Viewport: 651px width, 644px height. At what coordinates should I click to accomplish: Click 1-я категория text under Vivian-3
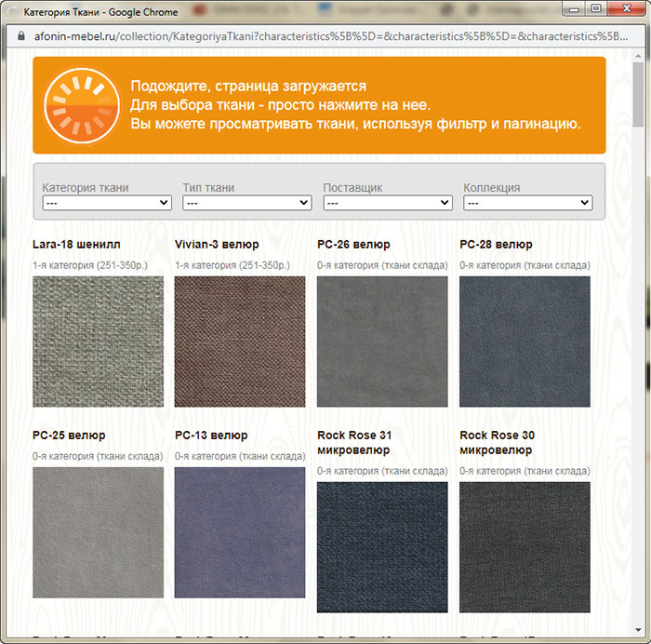click(232, 265)
